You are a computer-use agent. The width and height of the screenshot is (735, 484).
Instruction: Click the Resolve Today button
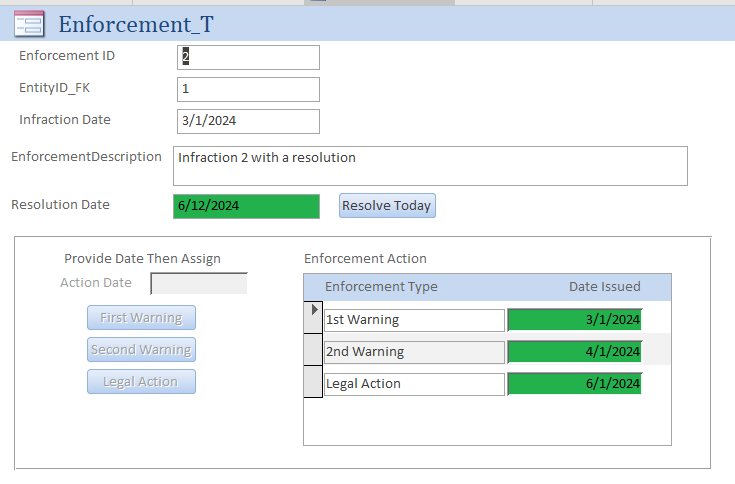tap(387, 206)
